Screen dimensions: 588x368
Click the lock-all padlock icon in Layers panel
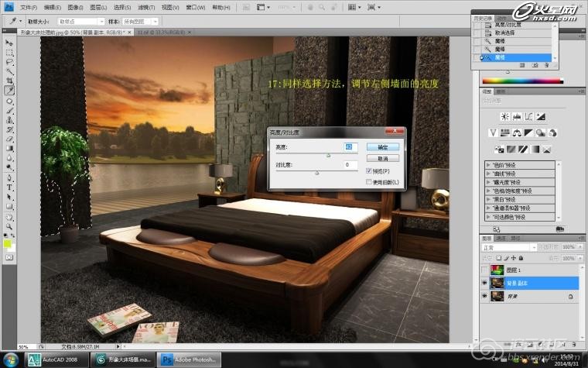521,258
